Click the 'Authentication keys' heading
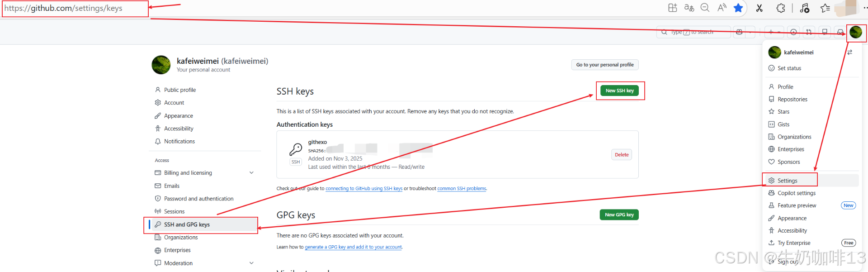This screenshot has width=868, height=272. [x=304, y=124]
